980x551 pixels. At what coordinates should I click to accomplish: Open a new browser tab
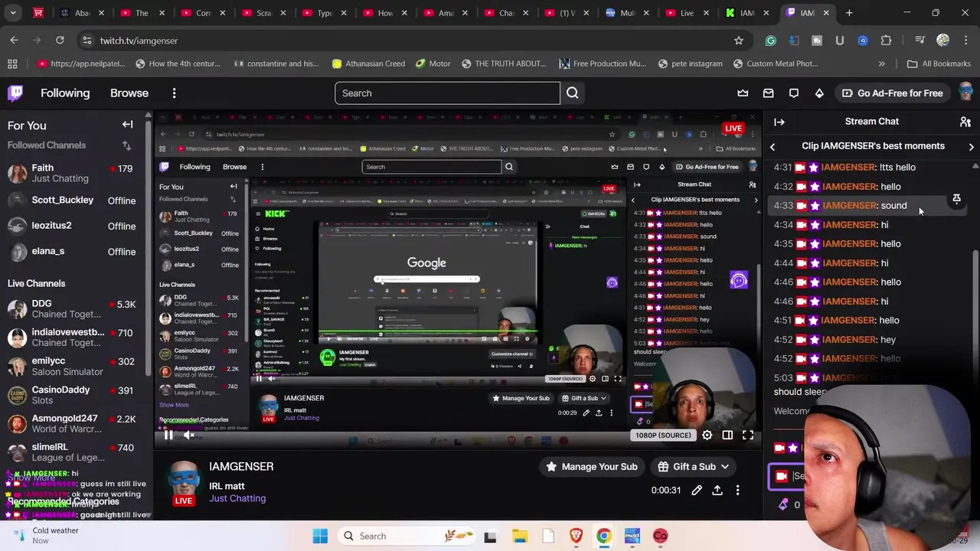849,13
